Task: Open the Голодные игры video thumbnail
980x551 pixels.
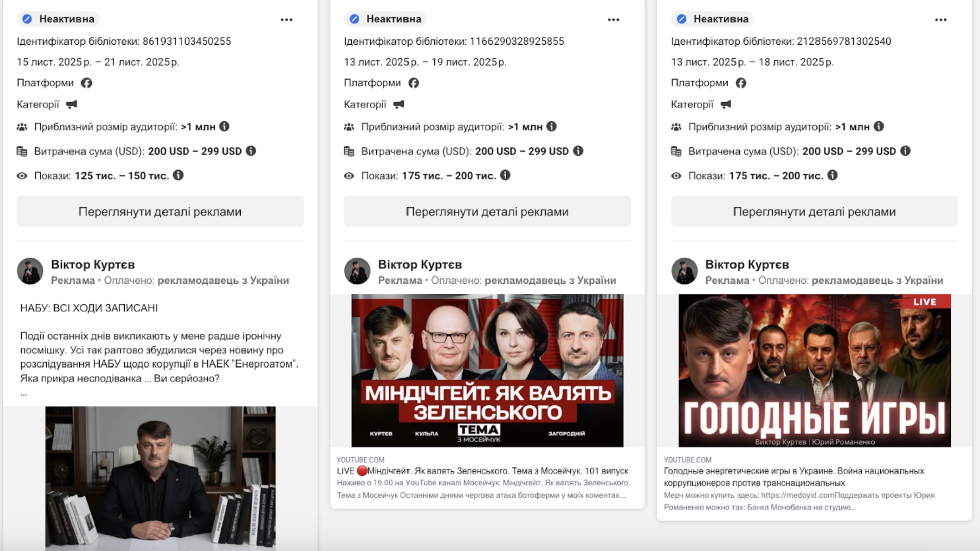Action: 814,371
